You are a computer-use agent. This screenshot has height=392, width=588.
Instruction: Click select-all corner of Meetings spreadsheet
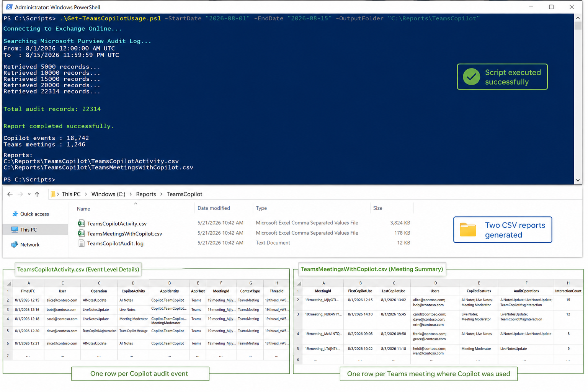[x=299, y=283]
